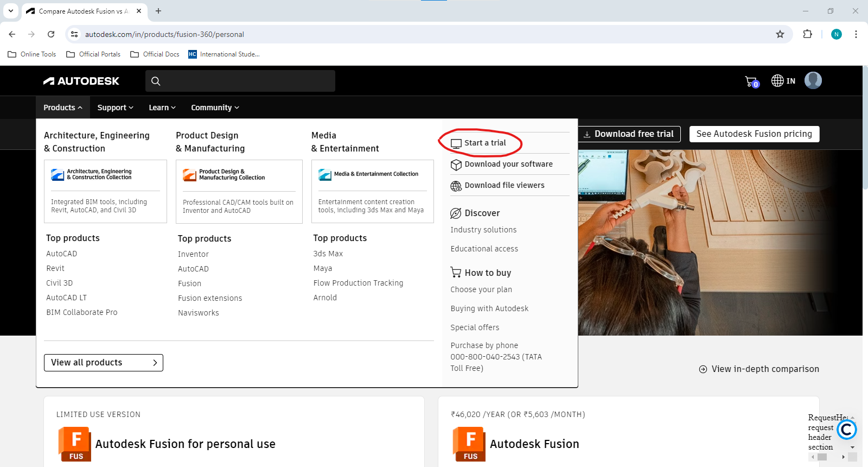Screen dimensions: 868x467
Task: Click See Autodesk Fusion pricing button
Action: (754, 134)
